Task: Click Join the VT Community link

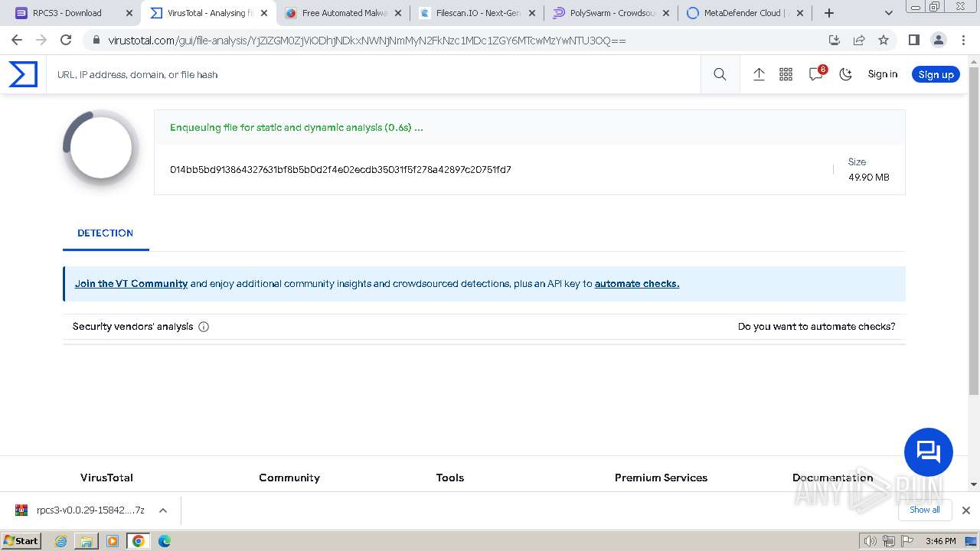Action: point(131,284)
